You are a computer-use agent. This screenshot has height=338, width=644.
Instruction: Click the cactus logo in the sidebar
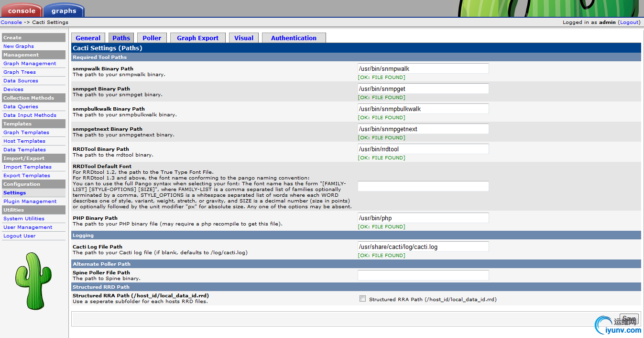(33, 281)
